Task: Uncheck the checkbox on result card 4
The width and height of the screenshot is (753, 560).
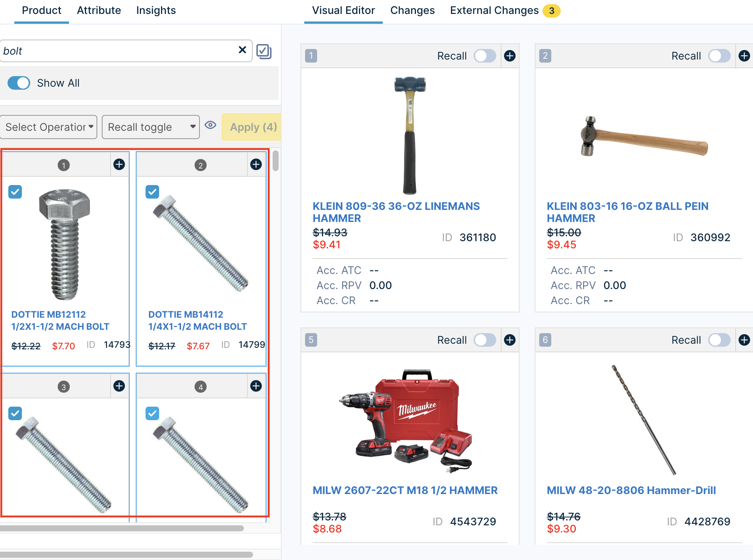Action: pos(152,413)
